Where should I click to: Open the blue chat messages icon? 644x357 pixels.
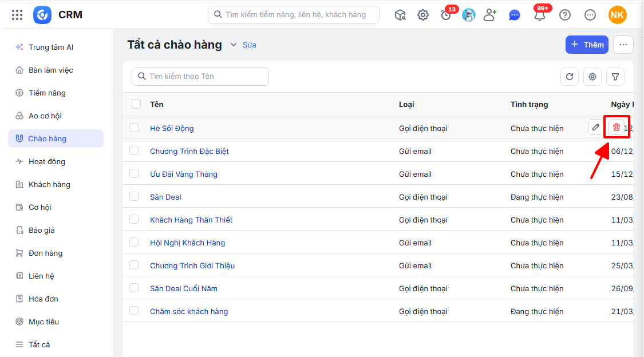pos(514,15)
